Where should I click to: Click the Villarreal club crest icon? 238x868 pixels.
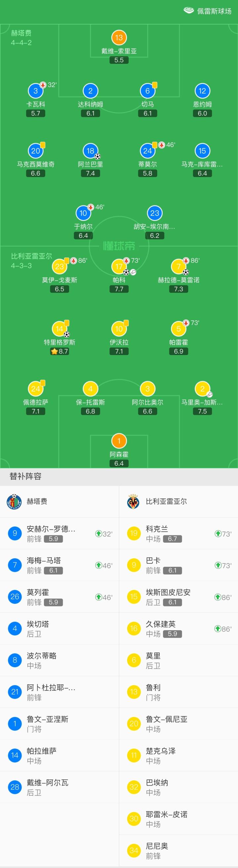click(134, 501)
